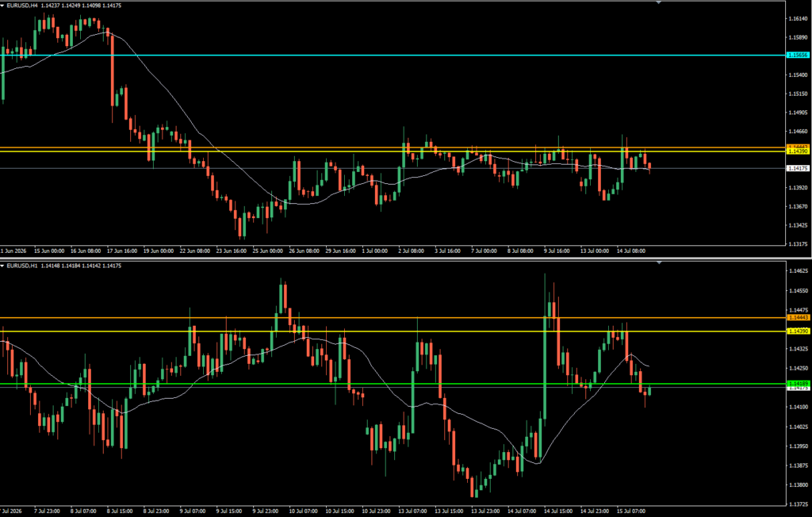Select the cyan horizontal line on H4 chart
The height and width of the screenshot is (517, 812).
click(393, 55)
